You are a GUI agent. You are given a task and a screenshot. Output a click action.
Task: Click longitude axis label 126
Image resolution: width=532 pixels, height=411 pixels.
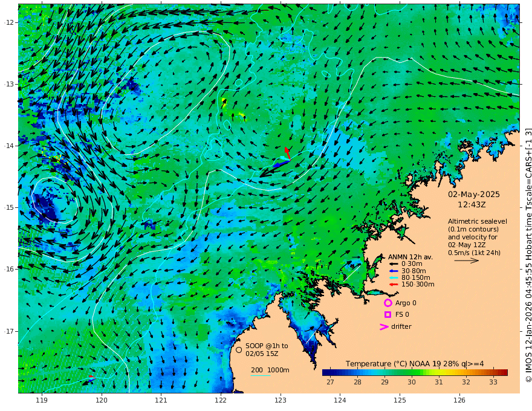pyautogui.click(x=459, y=400)
